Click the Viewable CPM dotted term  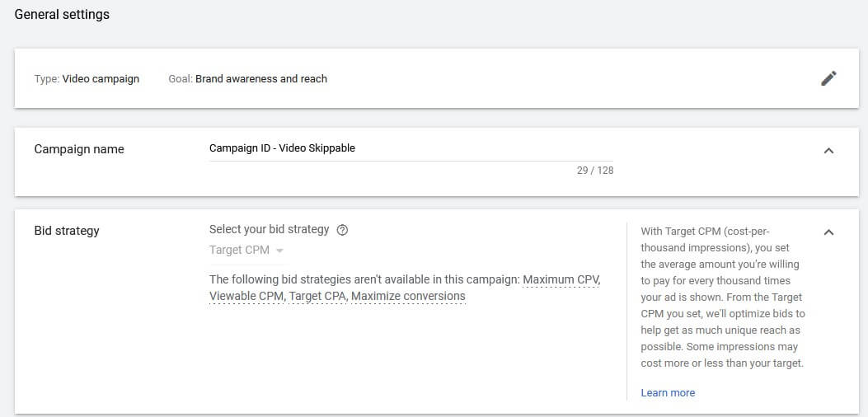(x=246, y=296)
